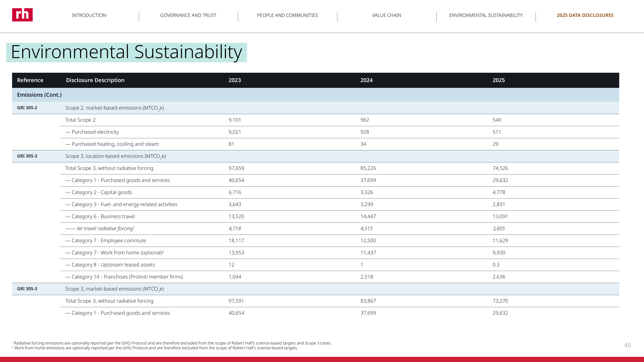The height and width of the screenshot is (362, 644).
Task: Select Employee commute 2024 value 12,500
Action: pyautogui.click(x=368, y=241)
